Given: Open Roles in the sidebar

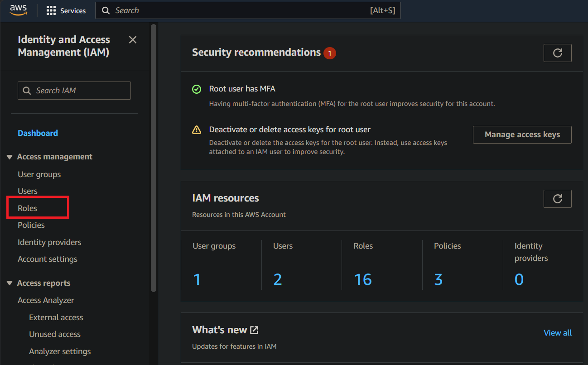Looking at the screenshot, I should tap(28, 208).
